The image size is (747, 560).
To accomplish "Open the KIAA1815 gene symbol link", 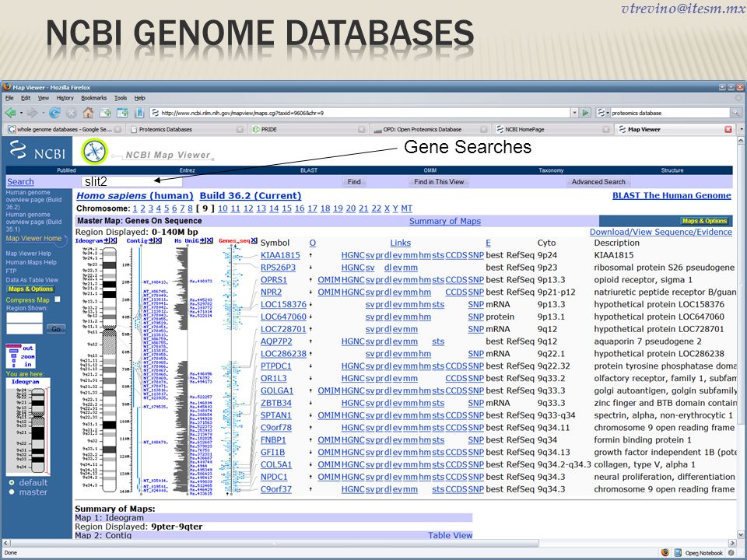I will 280,255.
